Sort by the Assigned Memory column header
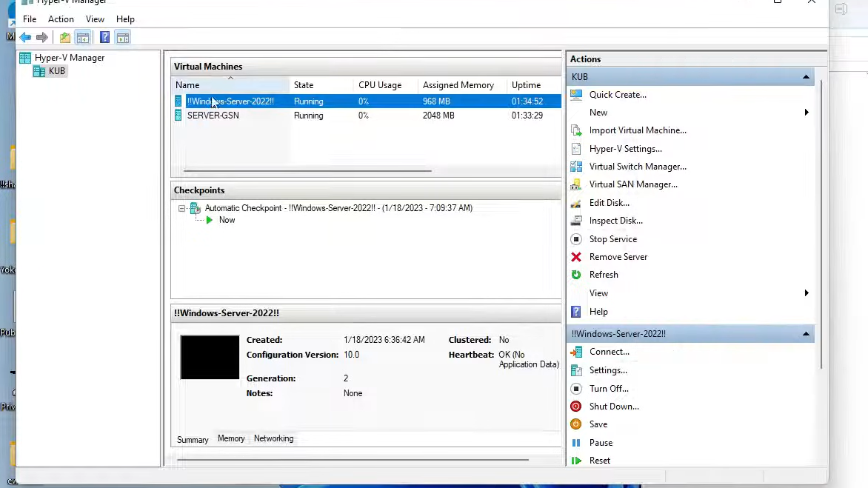The width and height of the screenshot is (868, 488). [463, 85]
